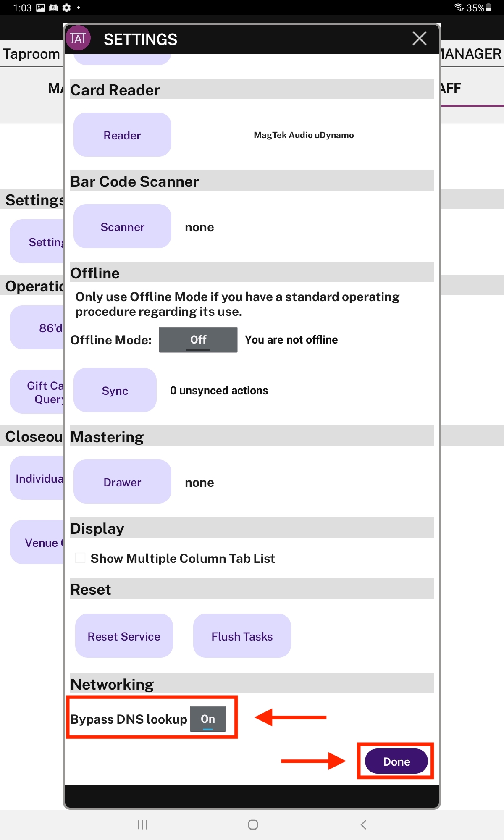Open 86'd button in background Manager
The width and height of the screenshot is (504, 840).
[37, 327]
